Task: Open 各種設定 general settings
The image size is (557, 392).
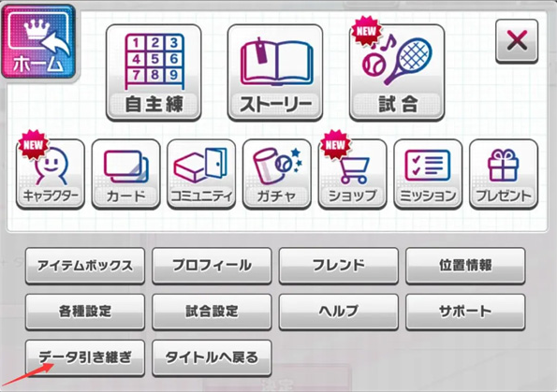Action: point(85,312)
